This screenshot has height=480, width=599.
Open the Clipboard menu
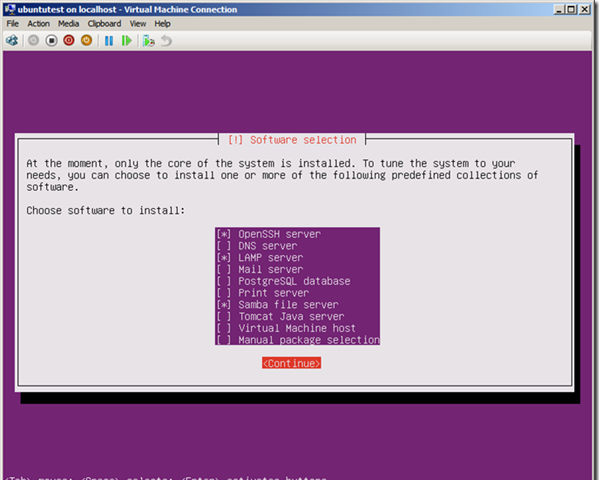104,24
